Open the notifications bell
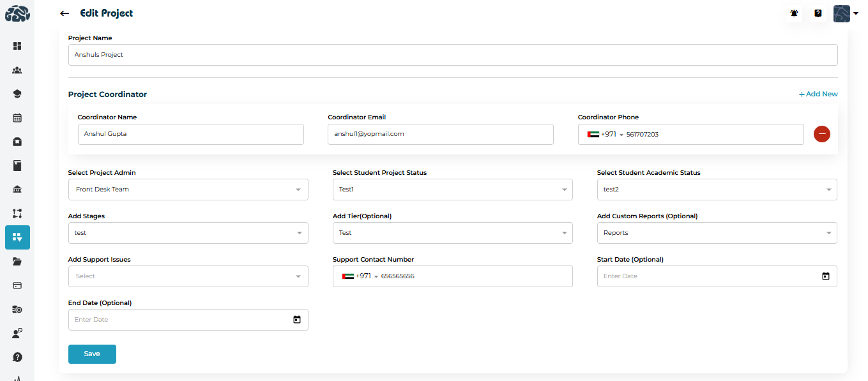The image size is (868, 381). [794, 13]
